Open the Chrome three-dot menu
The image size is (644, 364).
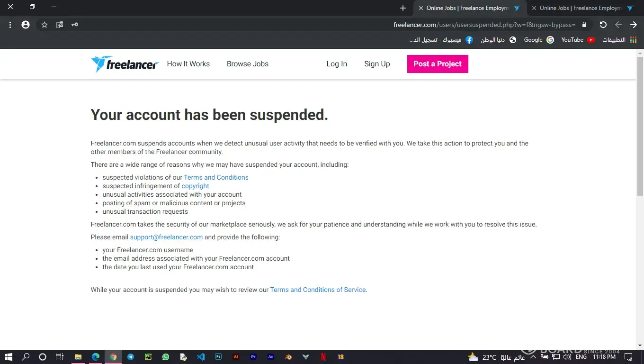click(x=10, y=25)
